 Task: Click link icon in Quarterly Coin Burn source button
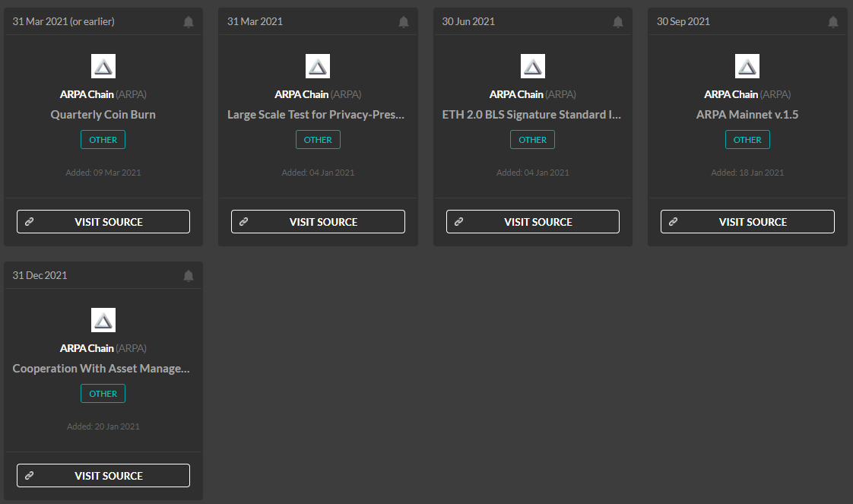point(30,222)
